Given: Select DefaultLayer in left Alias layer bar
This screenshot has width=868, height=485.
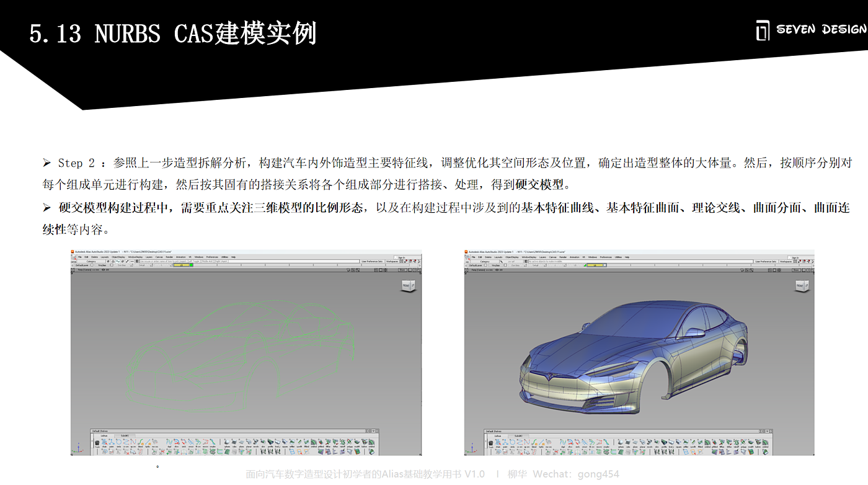Looking at the screenshot, I should pos(83,265).
